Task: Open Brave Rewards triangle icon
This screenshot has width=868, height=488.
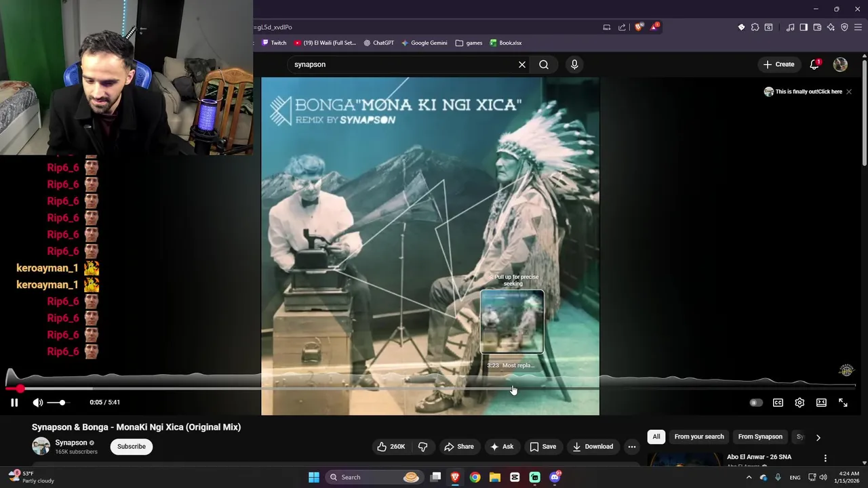Action: click(654, 27)
